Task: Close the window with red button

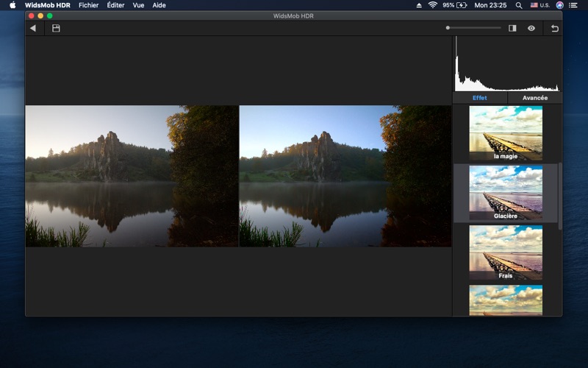Action: tap(32, 15)
